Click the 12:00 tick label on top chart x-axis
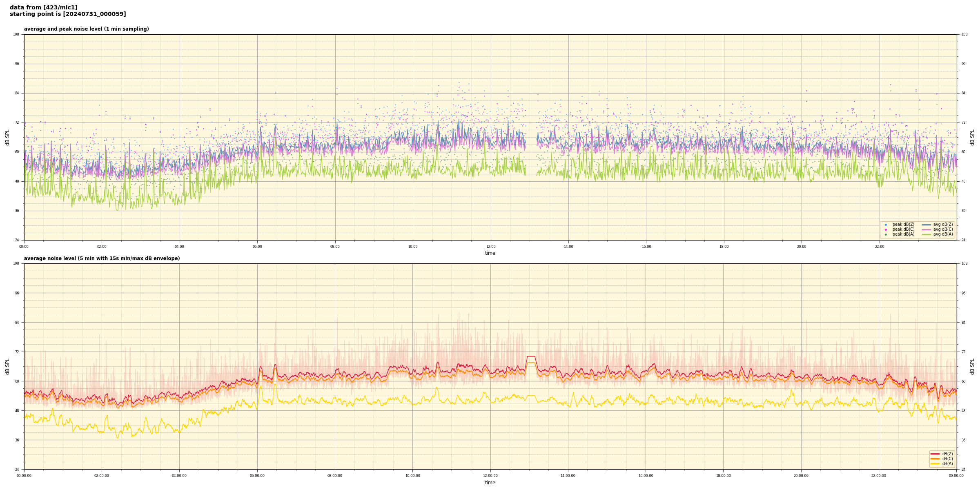980x490 pixels. [x=490, y=247]
